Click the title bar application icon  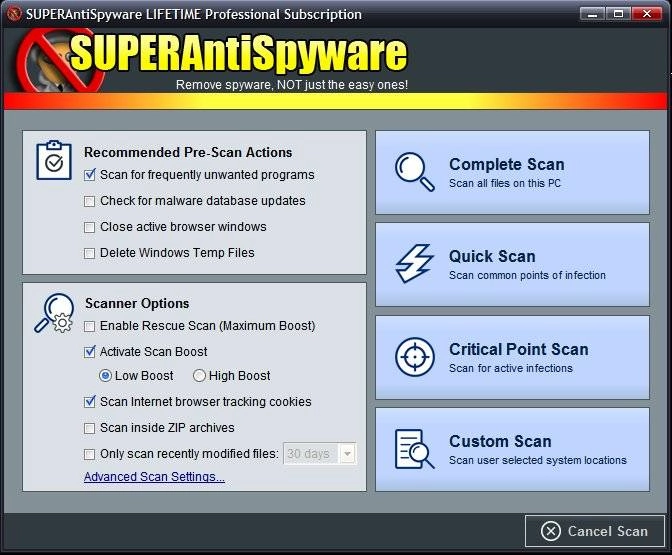[14, 14]
